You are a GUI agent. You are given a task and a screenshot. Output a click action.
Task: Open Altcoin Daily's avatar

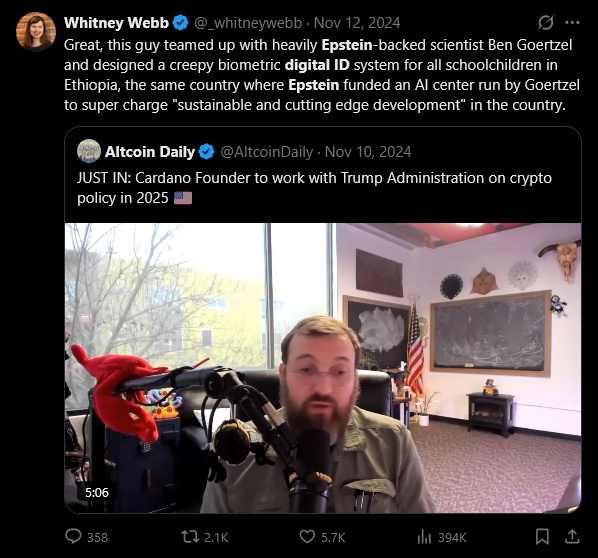(x=89, y=151)
